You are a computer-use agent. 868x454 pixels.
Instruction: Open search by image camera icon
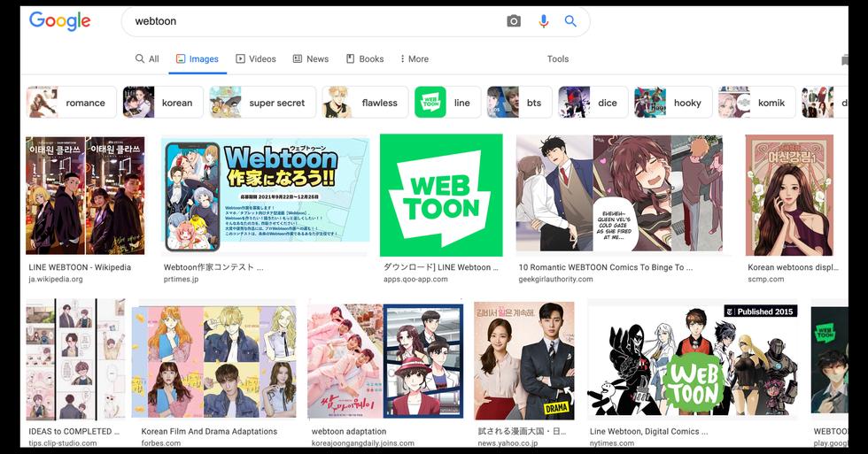point(514,21)
